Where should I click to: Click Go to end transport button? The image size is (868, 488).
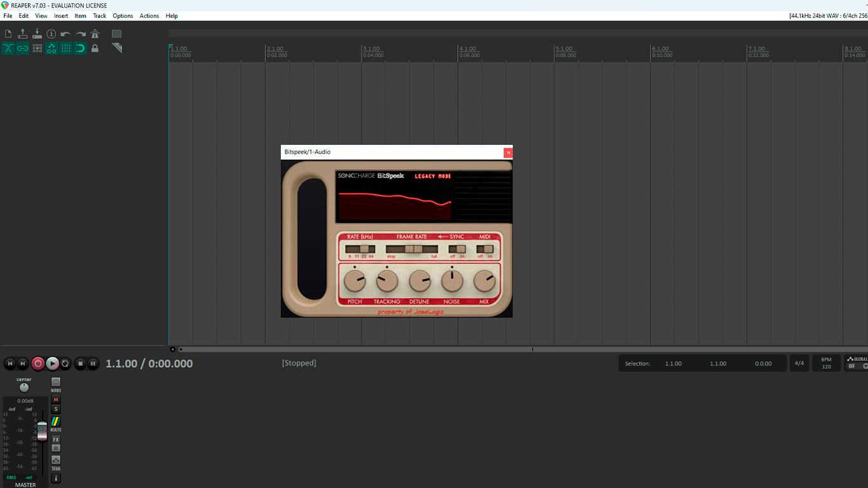(23, 363)
